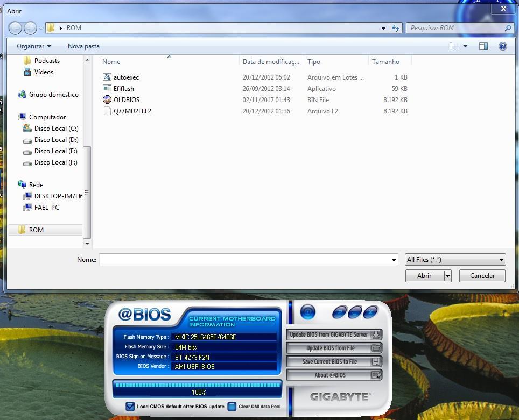
Task: Close the Abrir dialog window
Action: (503, 9)
